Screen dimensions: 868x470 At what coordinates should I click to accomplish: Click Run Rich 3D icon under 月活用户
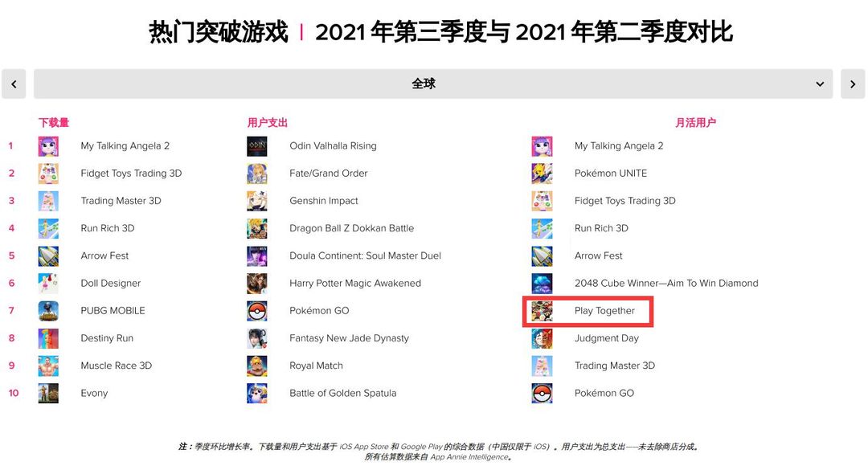[542, 228]
